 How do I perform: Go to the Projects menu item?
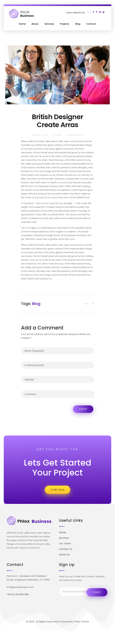tap(65, 24)
